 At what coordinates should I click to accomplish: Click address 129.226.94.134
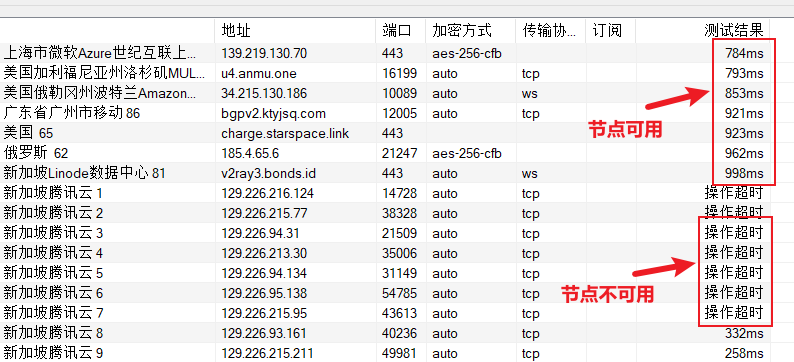coord(264,274)
